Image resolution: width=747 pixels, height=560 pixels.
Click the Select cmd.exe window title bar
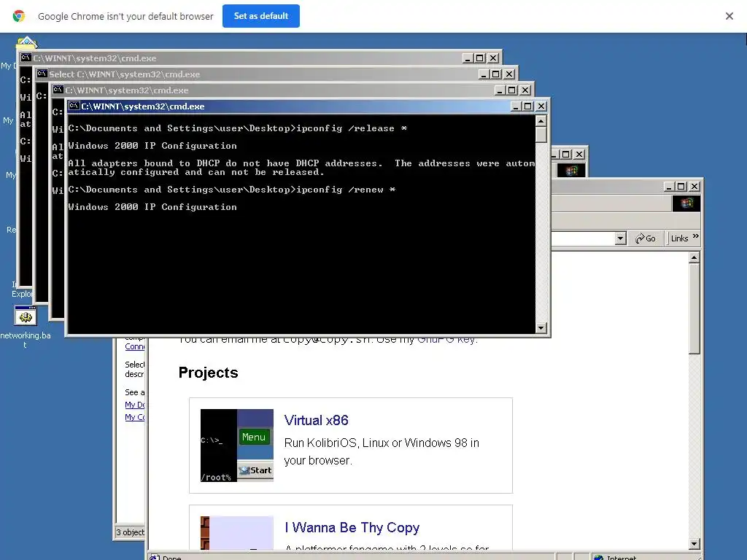(275, 74)
